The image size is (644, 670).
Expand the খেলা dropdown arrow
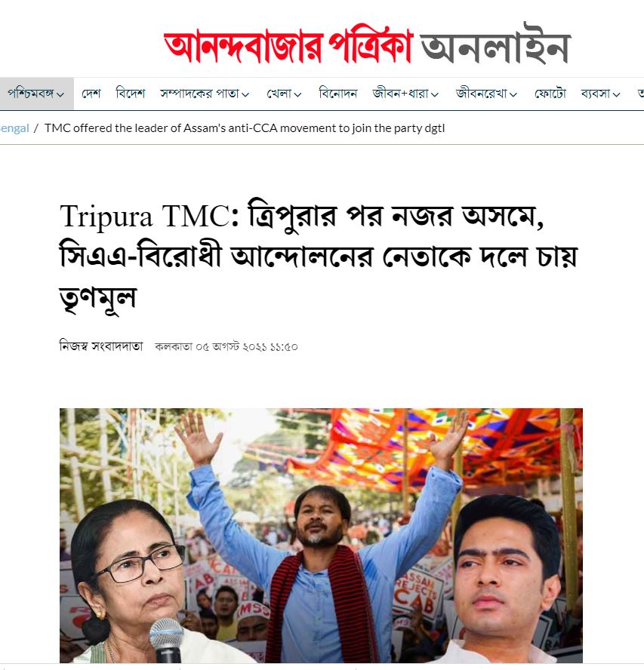click(297, 94)
